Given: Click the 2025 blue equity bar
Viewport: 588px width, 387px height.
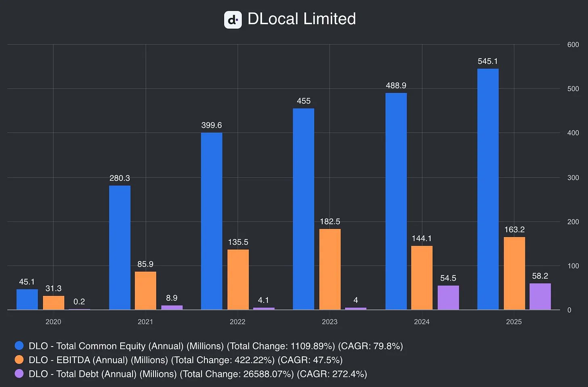Looking at the screenshot, I should [488, 189].
